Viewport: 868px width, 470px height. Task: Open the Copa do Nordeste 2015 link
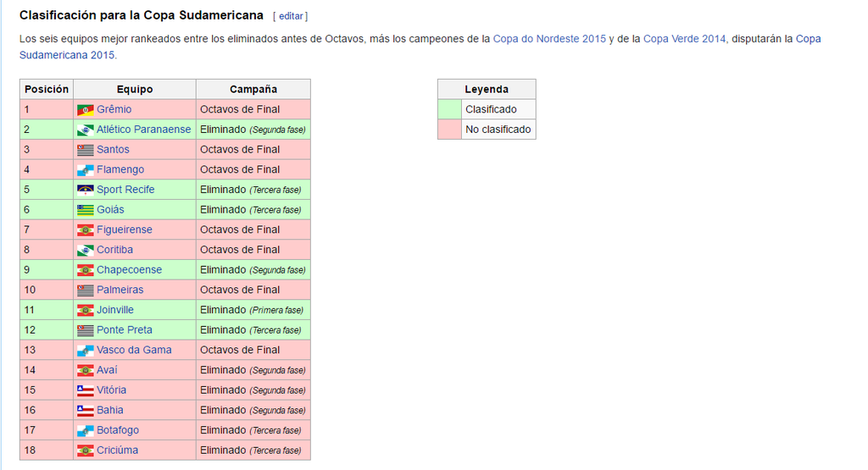[549, 39]
